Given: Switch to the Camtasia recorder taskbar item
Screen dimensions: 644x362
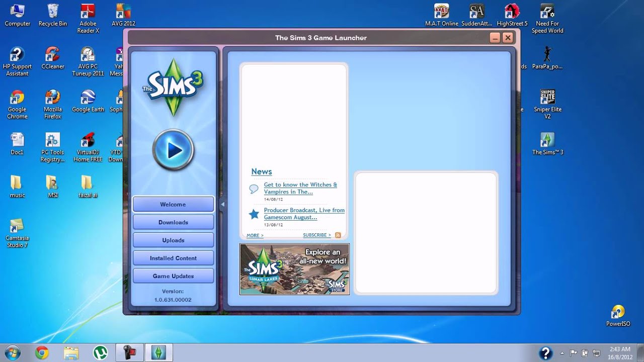Looking at the screenshot, I should click(x=130, y=353).
